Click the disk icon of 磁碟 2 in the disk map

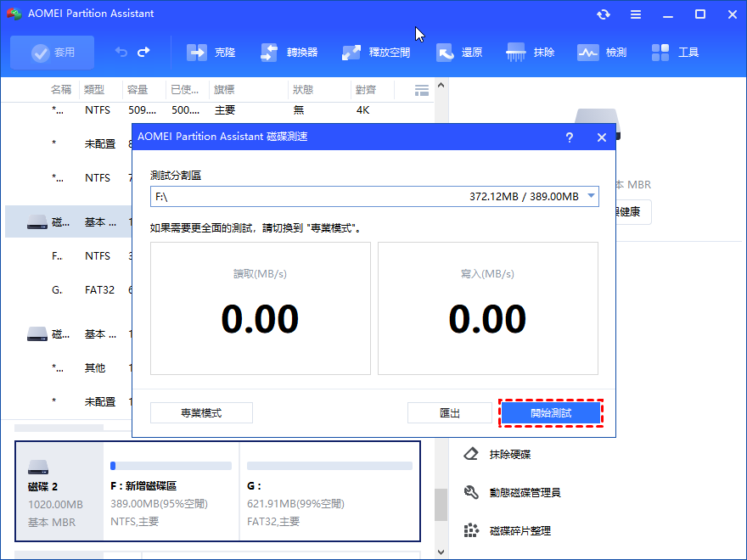point(38,467)
